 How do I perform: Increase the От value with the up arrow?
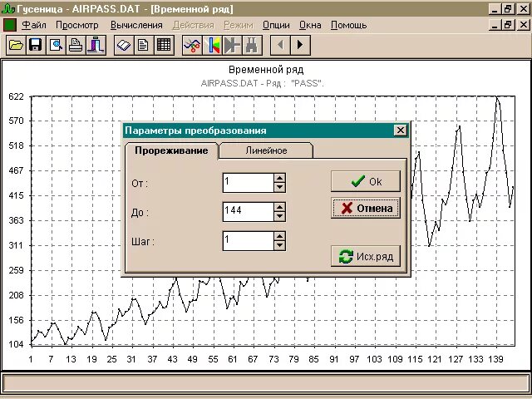(x=279, y=178)
